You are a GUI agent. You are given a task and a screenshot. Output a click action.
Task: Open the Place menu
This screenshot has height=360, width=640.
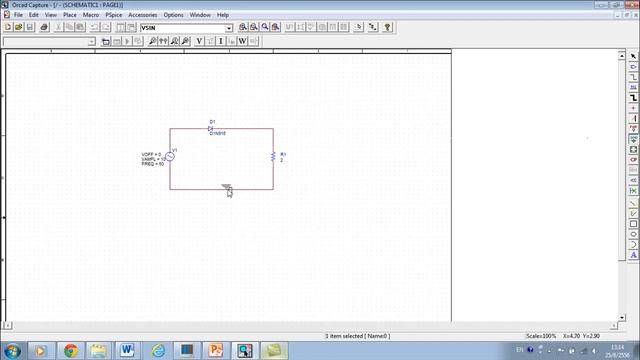pyautogui.click(x=70, y=15)
